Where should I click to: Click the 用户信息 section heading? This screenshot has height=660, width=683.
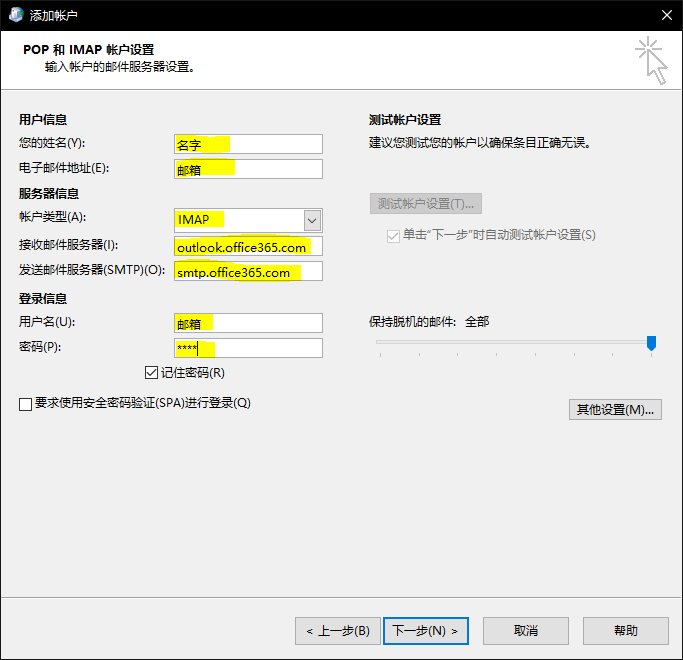43,119
